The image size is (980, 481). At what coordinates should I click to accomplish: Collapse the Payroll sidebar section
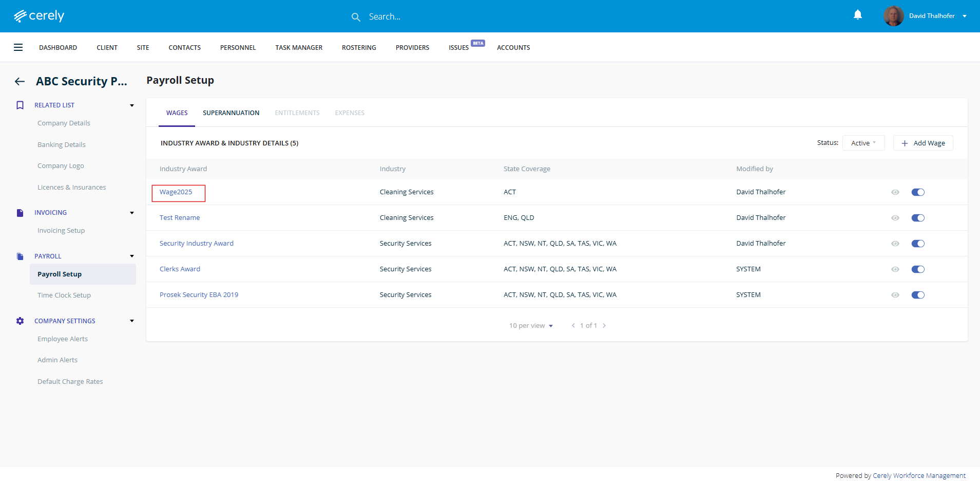tap(132, 256)
